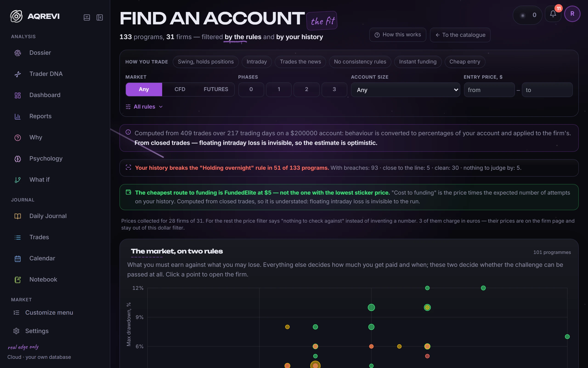
Task: Select the Reports chart icon
Action: click(x=17, y=116)
